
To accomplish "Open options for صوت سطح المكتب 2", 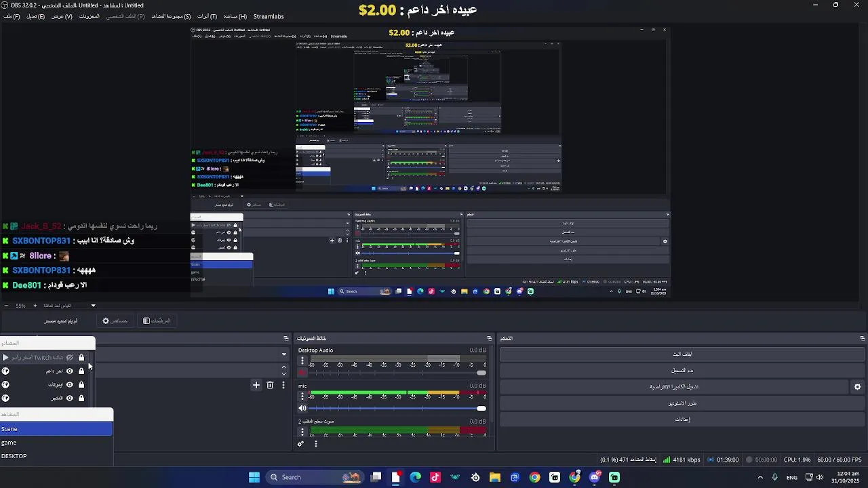I will [x=302, y=432].
